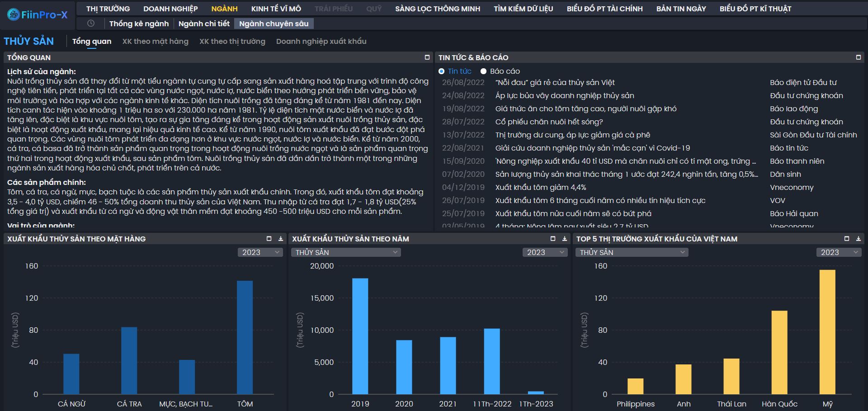Maximize the Xuất khẩu theo năm chart

(552, 239)
